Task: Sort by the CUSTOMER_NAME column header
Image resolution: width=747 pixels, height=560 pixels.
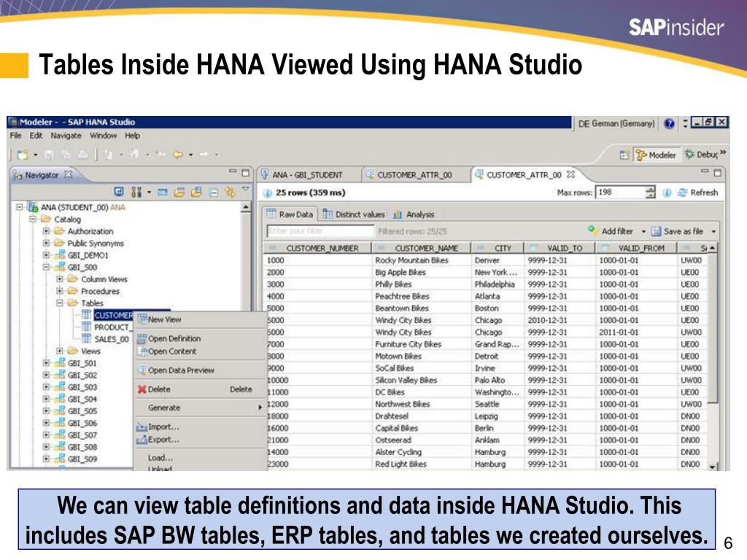Action: click(421, 248)
